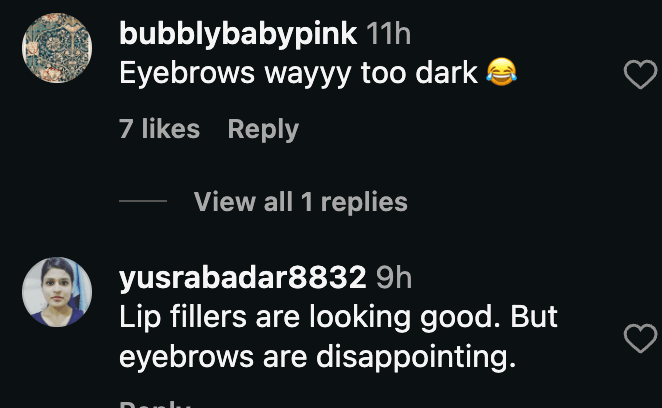The image size is (662, 408).
Task: Click the divider line before View all replies
Action: [143, 201]
